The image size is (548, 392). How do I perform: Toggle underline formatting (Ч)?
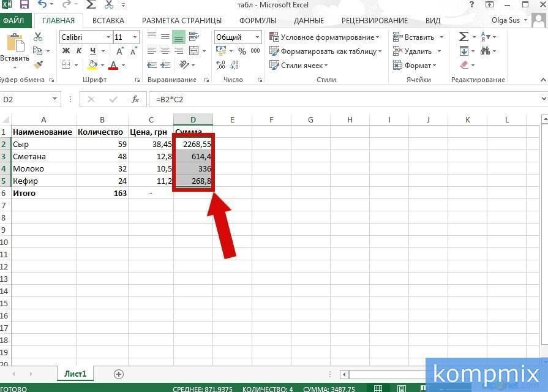92,51
